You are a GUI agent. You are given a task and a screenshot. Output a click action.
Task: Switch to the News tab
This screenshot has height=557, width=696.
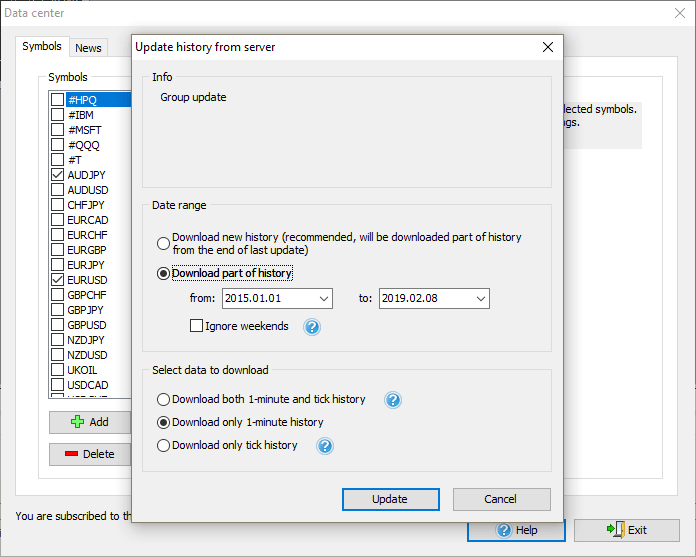(x=88, y=48)
